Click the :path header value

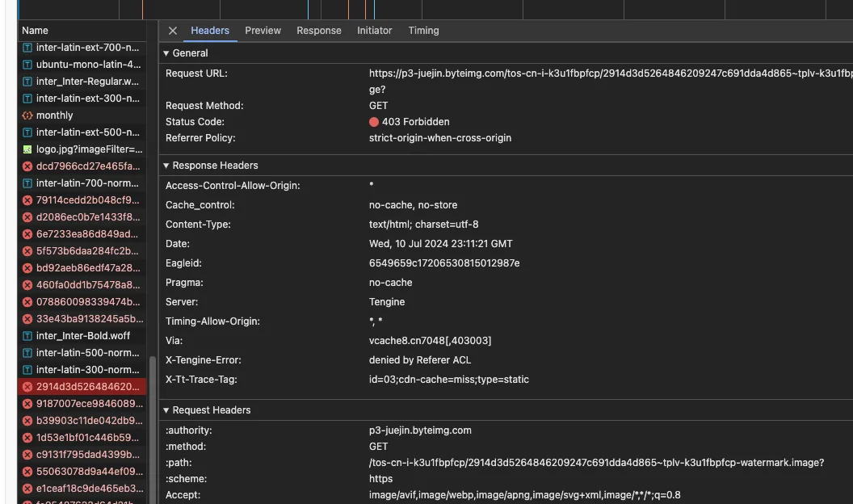(596, 463)
